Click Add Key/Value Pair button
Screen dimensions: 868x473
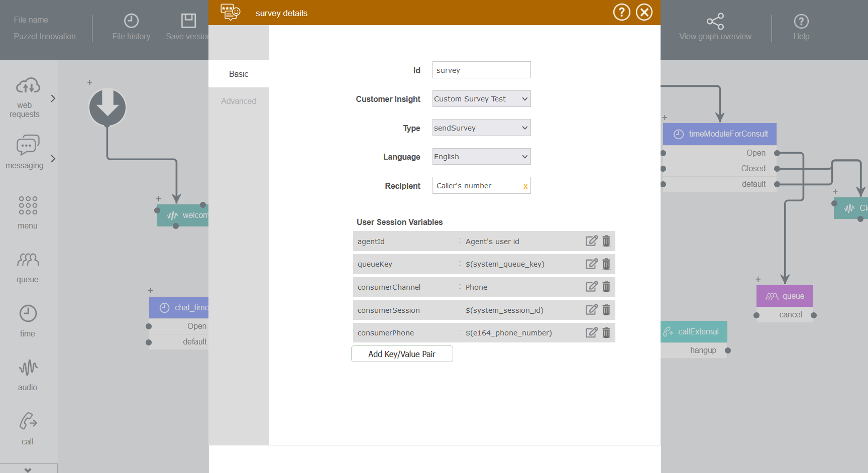pos(402,354)
